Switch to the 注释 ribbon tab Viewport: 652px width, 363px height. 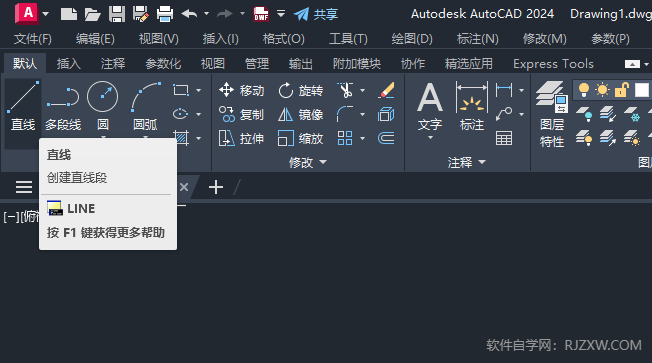113,64
